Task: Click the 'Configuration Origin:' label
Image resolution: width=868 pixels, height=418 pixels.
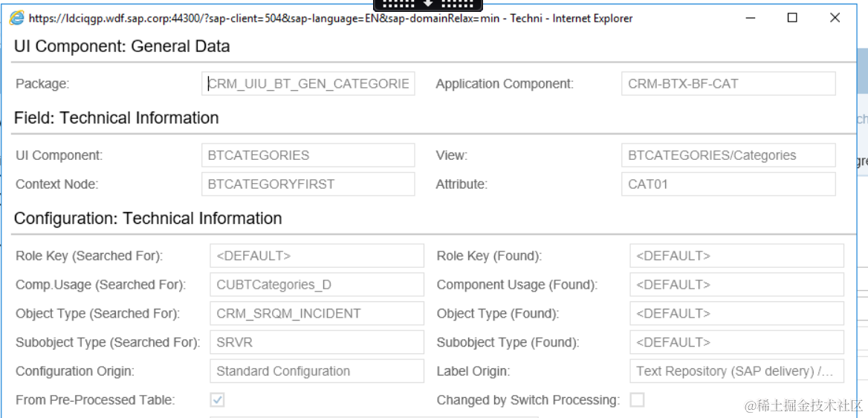Action: point(75,371)
